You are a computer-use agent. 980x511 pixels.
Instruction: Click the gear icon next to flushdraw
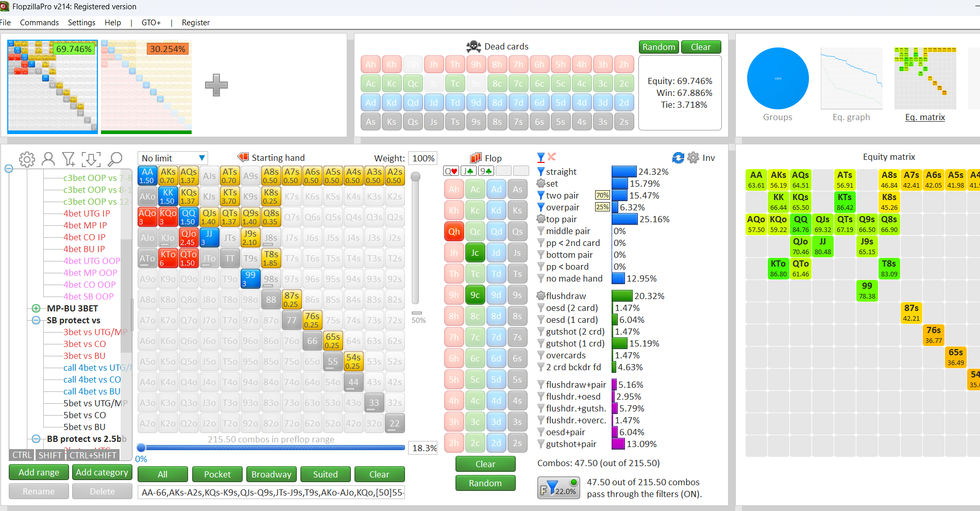(x=541, y=296)
